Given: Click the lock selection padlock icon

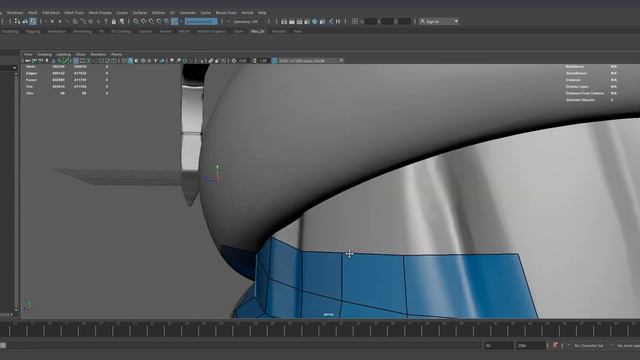Looking at the screenshot, I should coord(113,21).
